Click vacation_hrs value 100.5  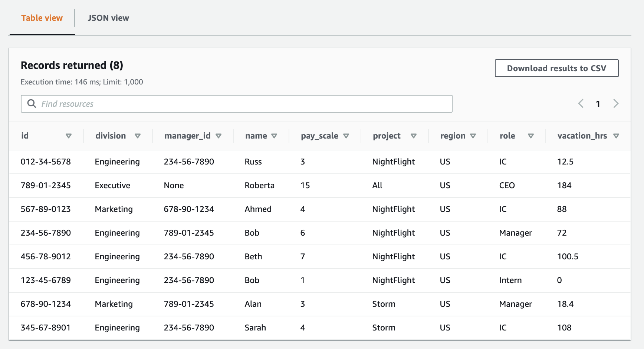tap(568, 256)
